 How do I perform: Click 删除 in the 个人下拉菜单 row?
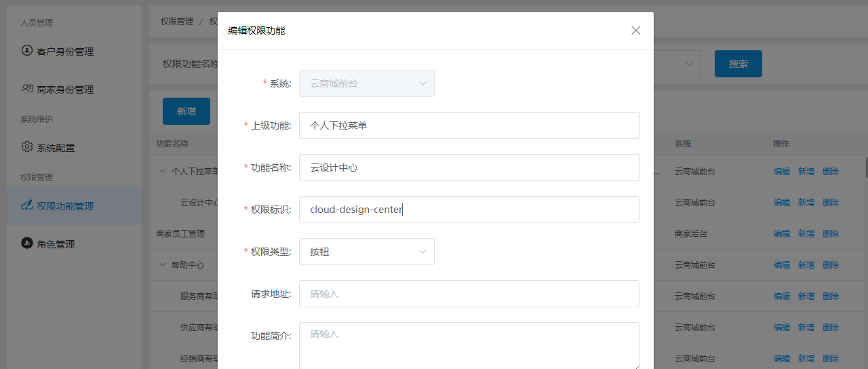(831, 172)
